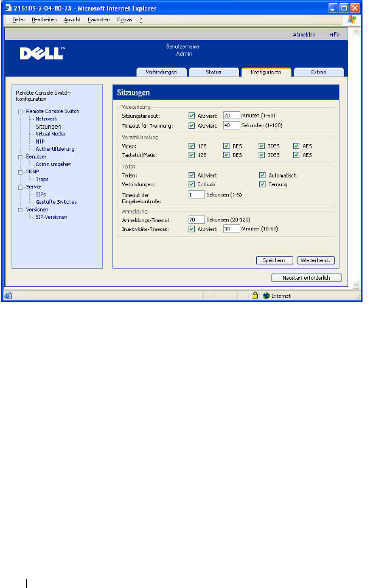Collapse the Versionen tree node
The width and height of the screenshot is (390, 588).
[x=21, y=210]
